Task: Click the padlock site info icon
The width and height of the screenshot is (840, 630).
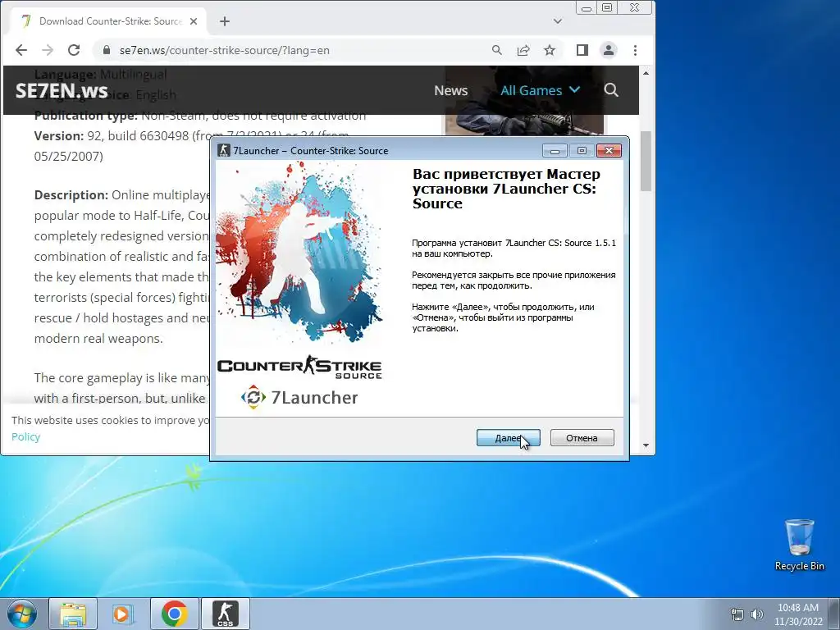Action: 106,50
